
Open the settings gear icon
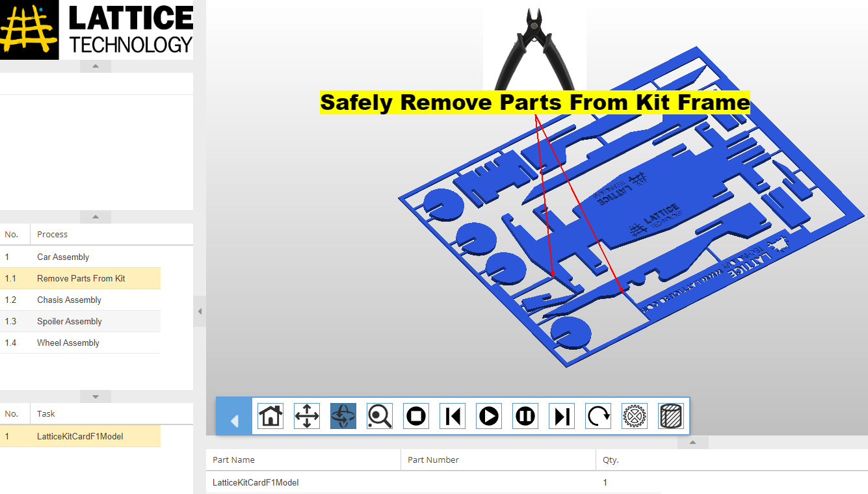(634, 416)
